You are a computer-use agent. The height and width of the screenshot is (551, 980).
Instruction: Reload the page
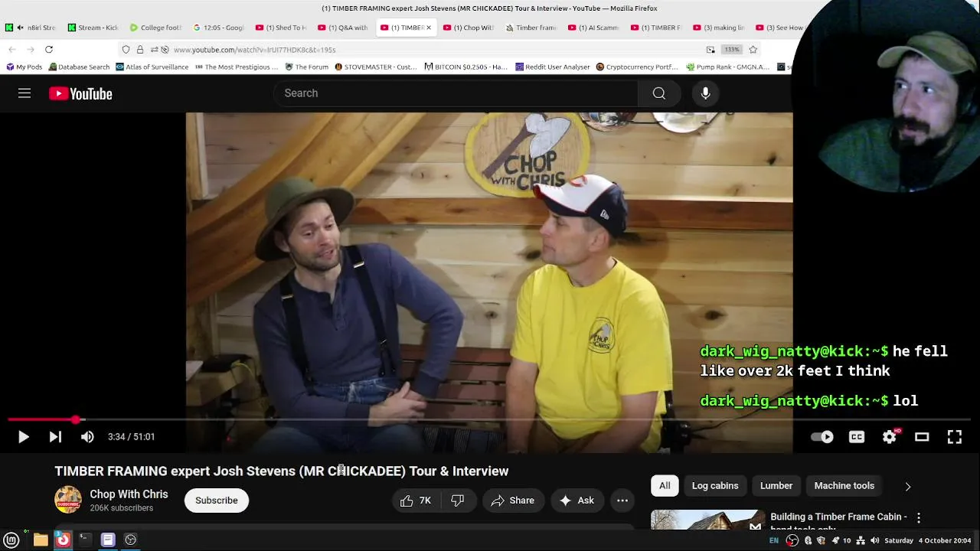tap(49, 50)
